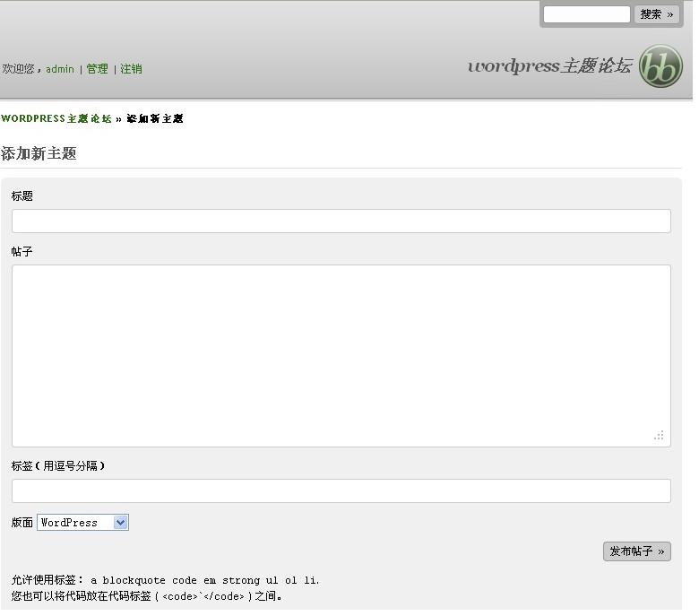Click the 您也可以将代码放在代码标签 hint line

pos(147,596)
